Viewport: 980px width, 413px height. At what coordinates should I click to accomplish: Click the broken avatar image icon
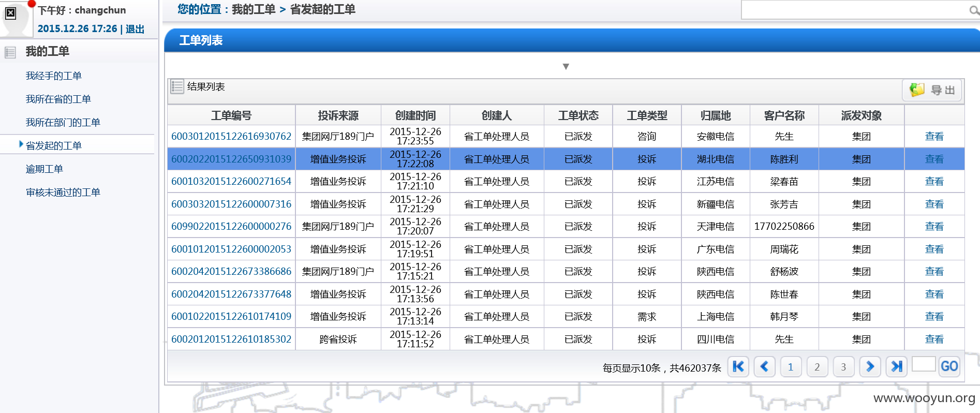point(10,13)
